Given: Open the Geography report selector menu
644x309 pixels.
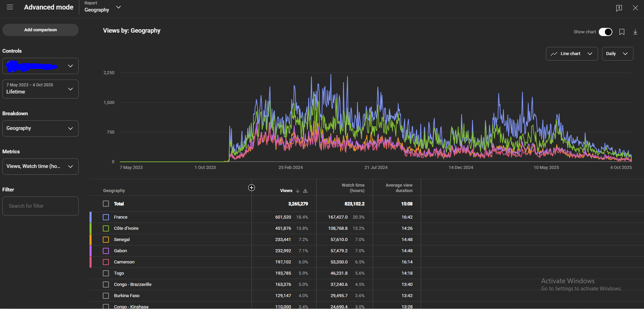Looking at the screenshot, I should point(102,7).
